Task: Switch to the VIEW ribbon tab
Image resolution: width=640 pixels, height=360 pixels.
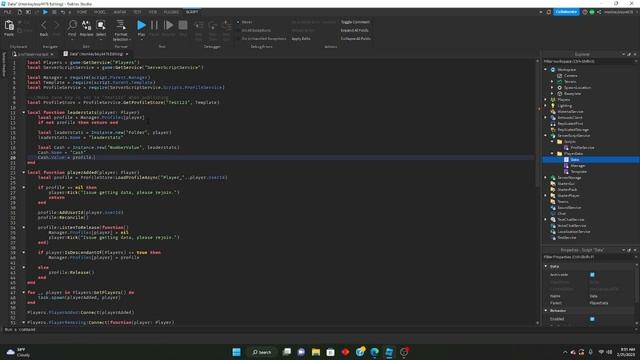Action: pyautogui.click(x=153, y=12)
